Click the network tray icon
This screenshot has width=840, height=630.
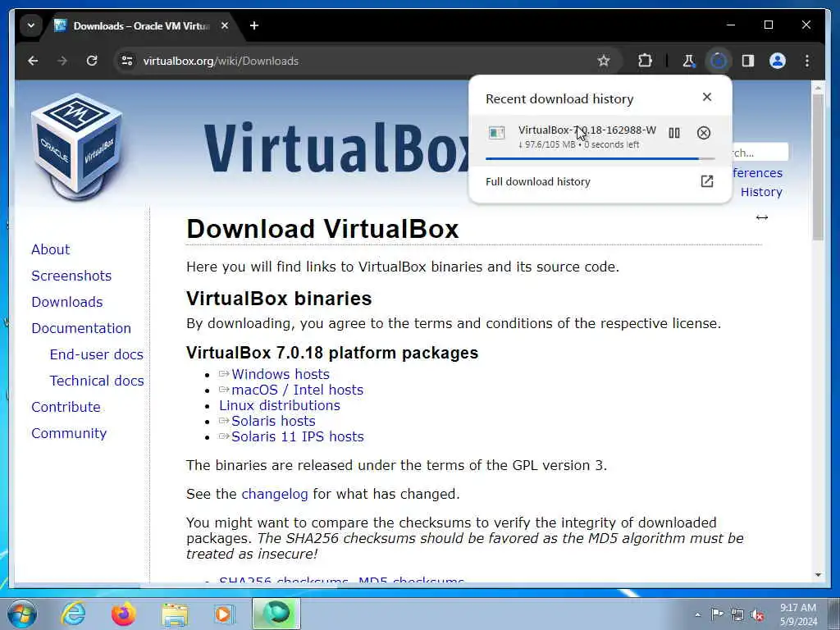737,615
